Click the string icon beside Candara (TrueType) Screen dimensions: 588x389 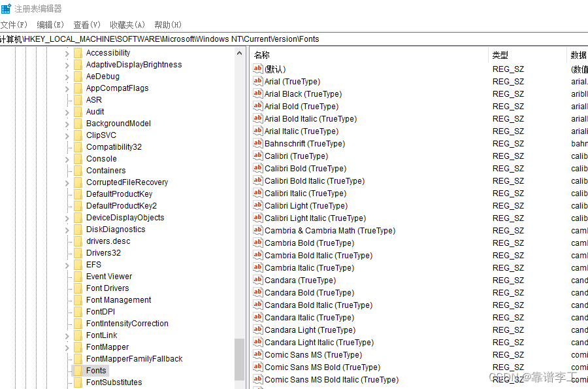[257, 280]
